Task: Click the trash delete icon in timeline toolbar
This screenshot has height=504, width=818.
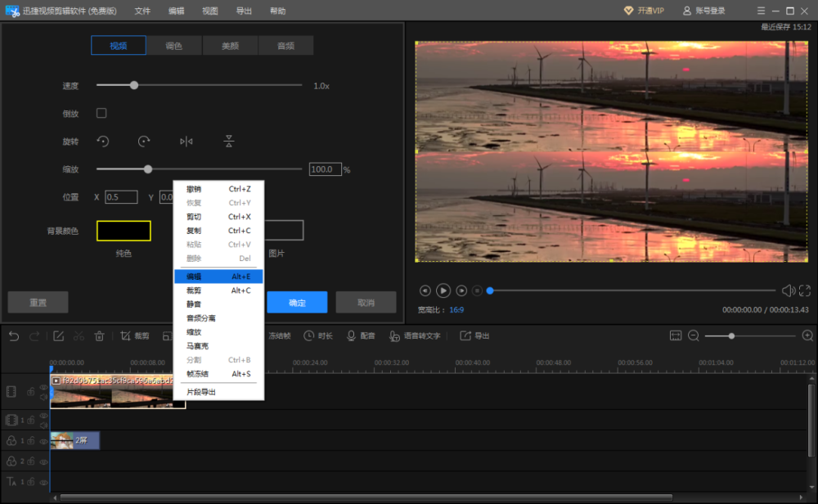Action: [99, 335]
